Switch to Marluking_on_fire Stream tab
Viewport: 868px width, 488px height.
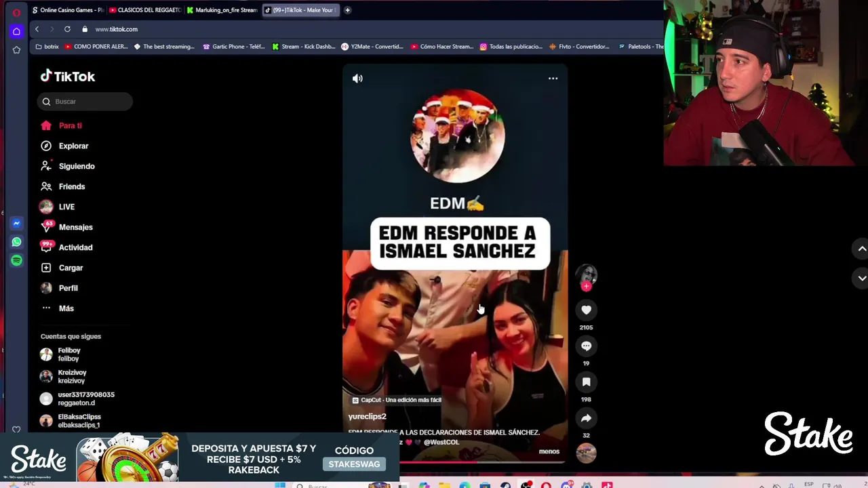[222, 10]
